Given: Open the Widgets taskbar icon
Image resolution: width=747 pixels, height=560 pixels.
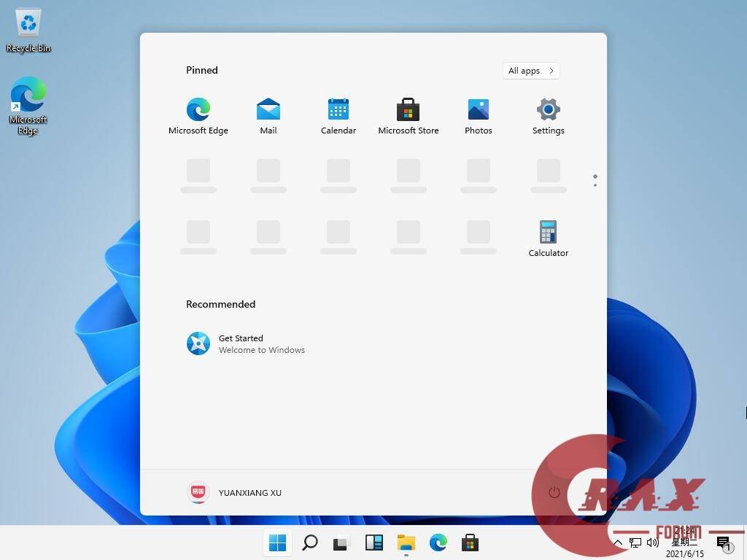Looking at the screenshot, I should [374, 542].
